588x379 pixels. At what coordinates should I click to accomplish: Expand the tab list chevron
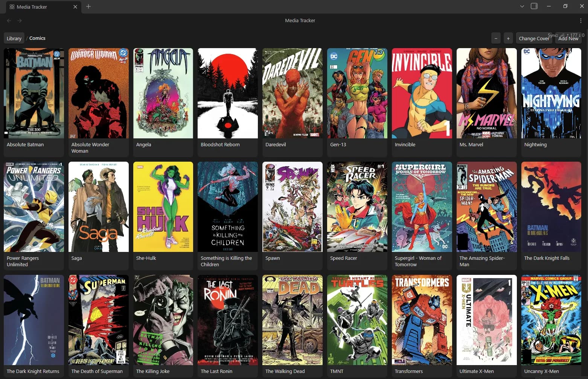pos(522,6)
